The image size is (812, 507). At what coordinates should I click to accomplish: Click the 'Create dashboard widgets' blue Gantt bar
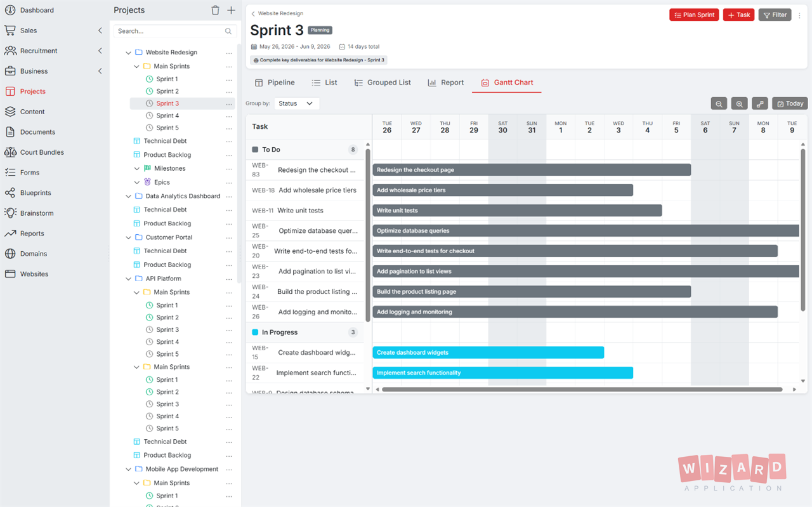[488, 353]
